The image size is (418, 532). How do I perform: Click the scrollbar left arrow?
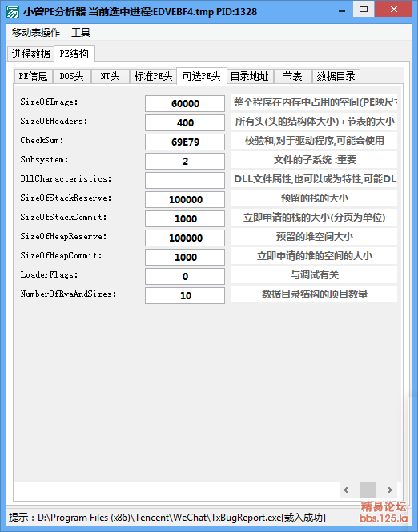coord(346,490)
